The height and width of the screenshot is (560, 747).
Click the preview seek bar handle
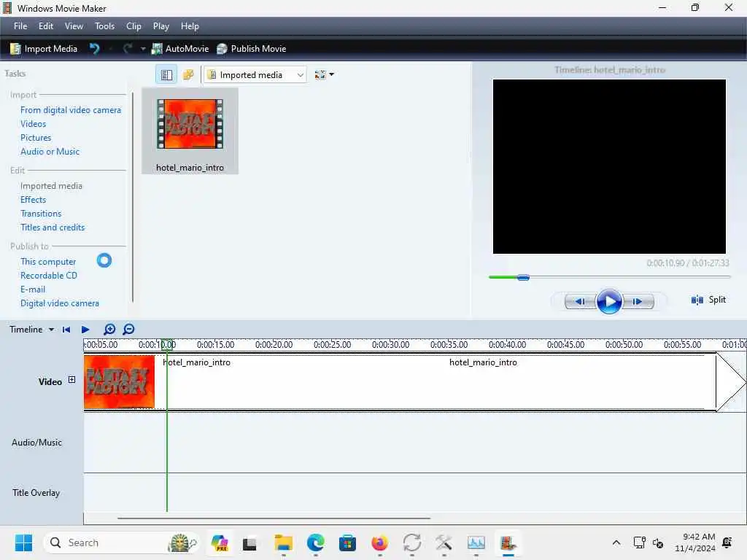[x=523, y=277]
